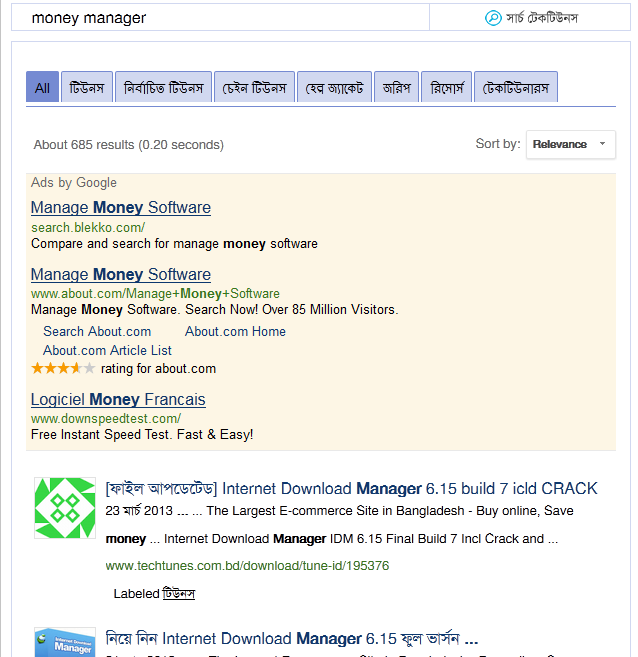Click the 'Ads by Google' label
The height and width of the screenshot is (657, 638).
coord(74,183)
